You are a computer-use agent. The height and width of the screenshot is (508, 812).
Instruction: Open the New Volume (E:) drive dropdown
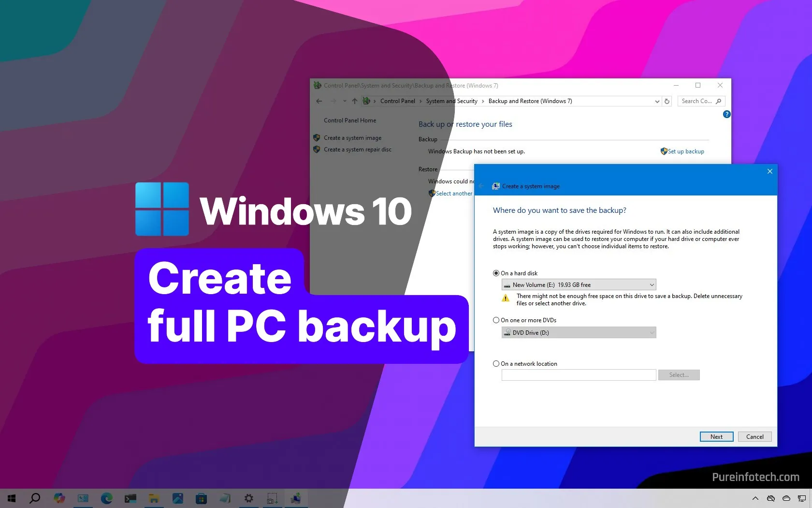point(650,284)
